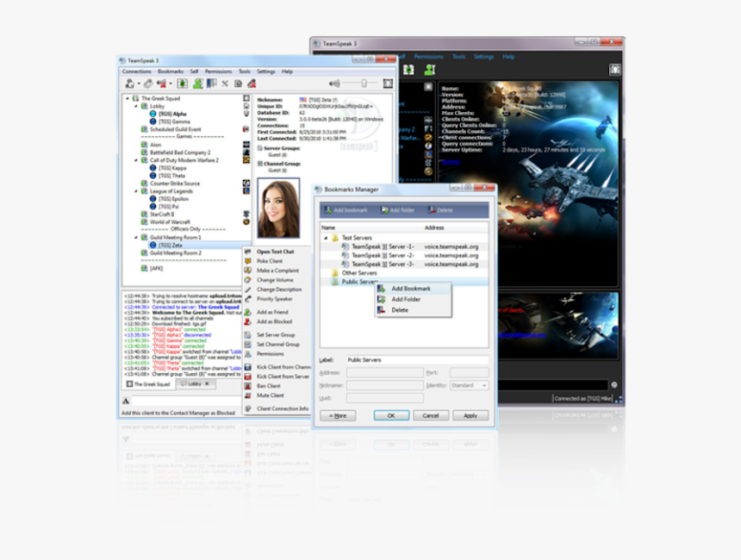Select user [TGS] Alpha in Lobby
Screen dimensions: 741x560
coord(172,114)
